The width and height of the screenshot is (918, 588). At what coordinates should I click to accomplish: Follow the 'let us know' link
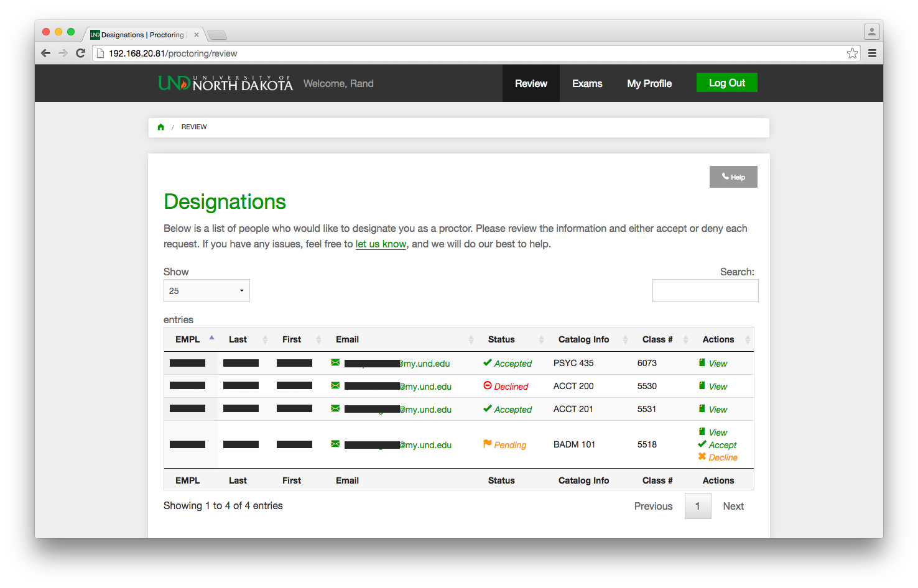pyautogui.click(x=381, y=244)
